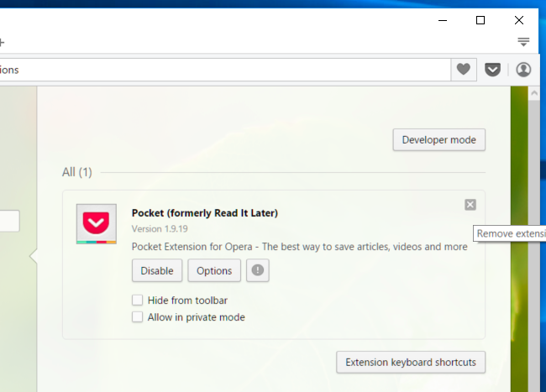Open Extension keyboard shortcuts
The width and height of the screenshot is (546, 392).
pos(411,362)
